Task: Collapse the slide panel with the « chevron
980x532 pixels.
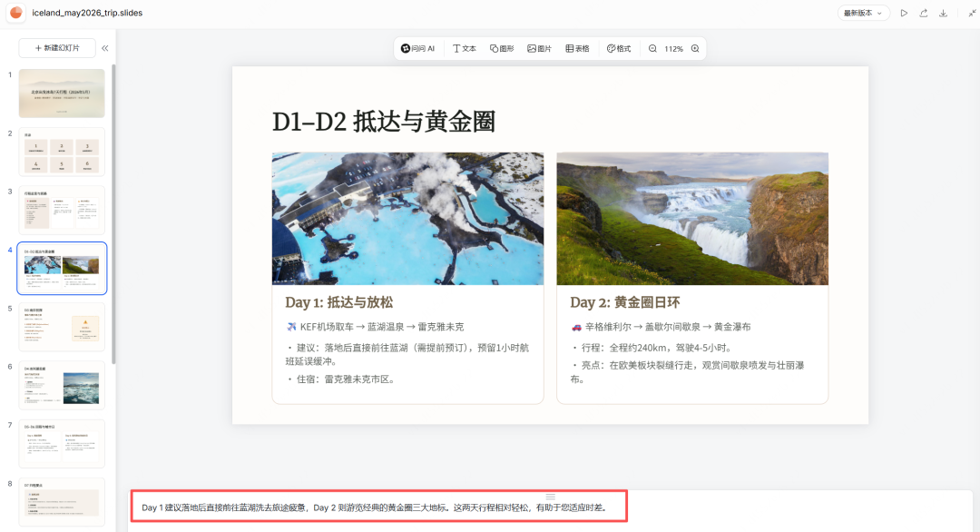Action: click(x=104, y=47)
